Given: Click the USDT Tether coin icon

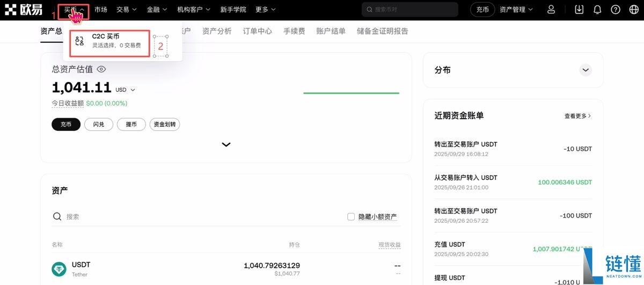Looking at the screenshot, I should point(58,269).
